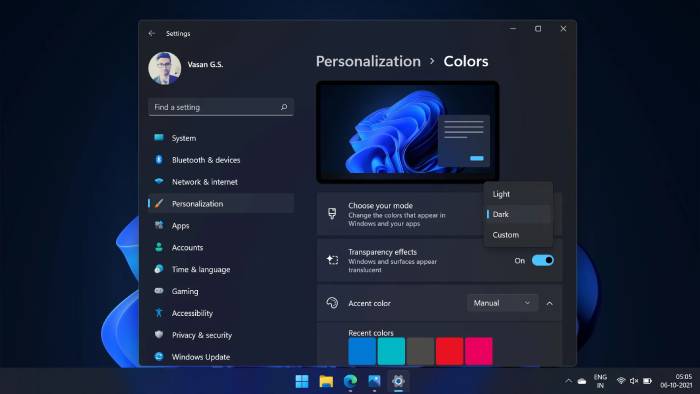Open Bluetooth & devices settings
This screenshot has height=394, width=700.
click(x=221, y=160)
